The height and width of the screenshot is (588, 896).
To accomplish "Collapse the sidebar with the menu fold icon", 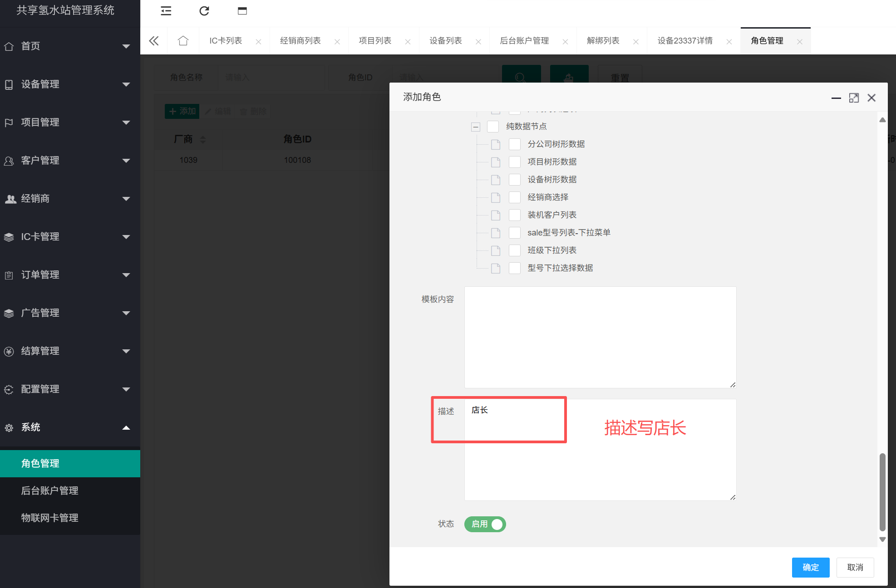I will click(166, 11).
